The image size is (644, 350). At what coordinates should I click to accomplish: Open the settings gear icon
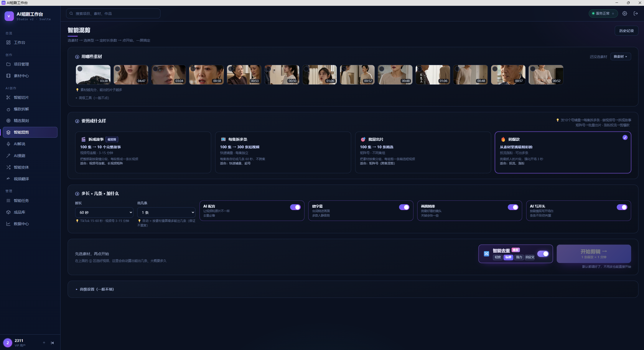click(625, 14)
